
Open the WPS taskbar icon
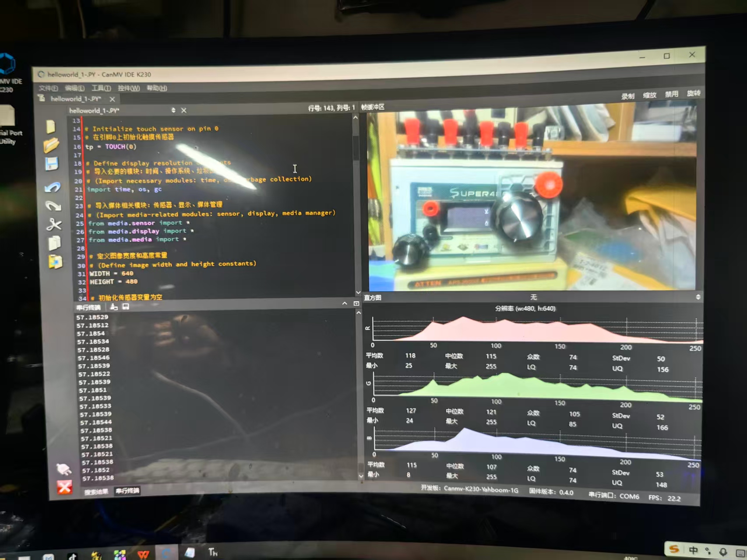click(143, 554)
